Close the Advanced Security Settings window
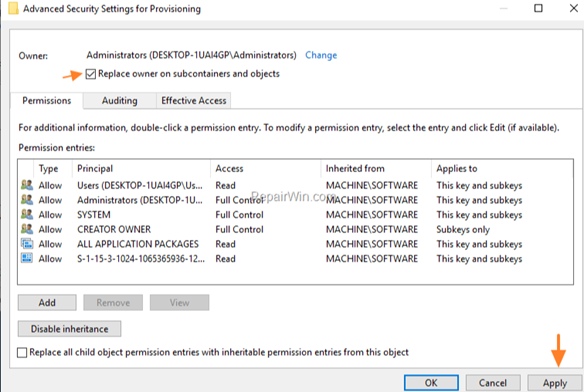584x392 pixels. pyautogui.click(x=574, y=8)
